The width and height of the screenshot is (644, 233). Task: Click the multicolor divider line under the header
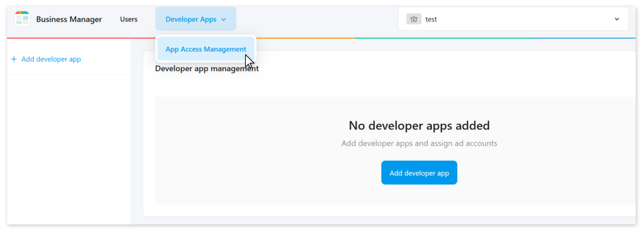[x=321, y=38]
